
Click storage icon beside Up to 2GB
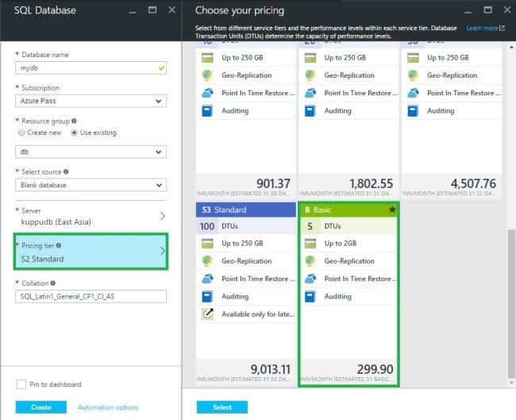point(311,244)
